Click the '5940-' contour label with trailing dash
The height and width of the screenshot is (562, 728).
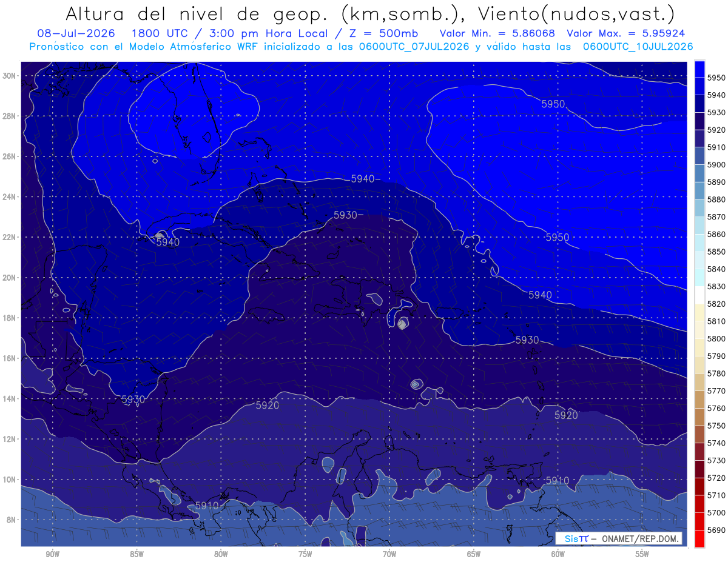(366, 178)
